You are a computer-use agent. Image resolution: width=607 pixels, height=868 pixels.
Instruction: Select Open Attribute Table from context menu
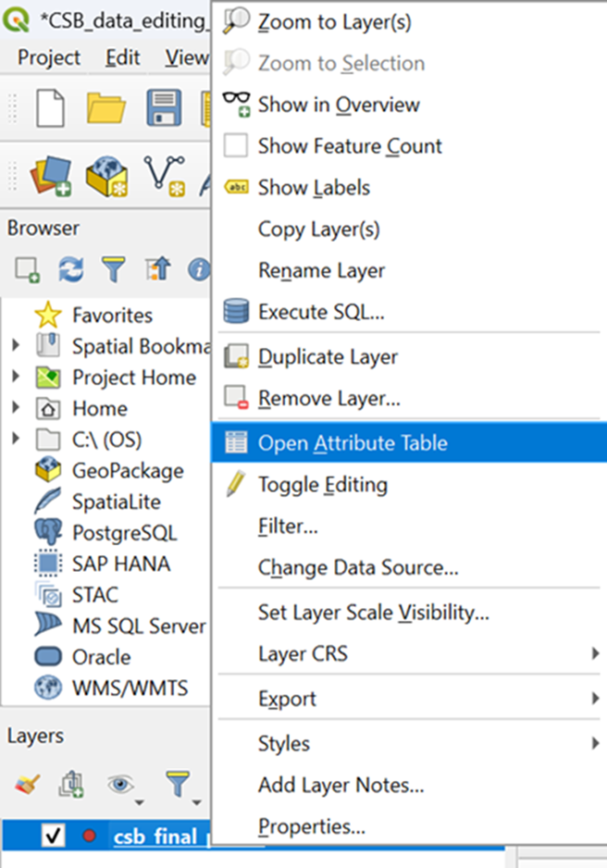click(352, 443)
